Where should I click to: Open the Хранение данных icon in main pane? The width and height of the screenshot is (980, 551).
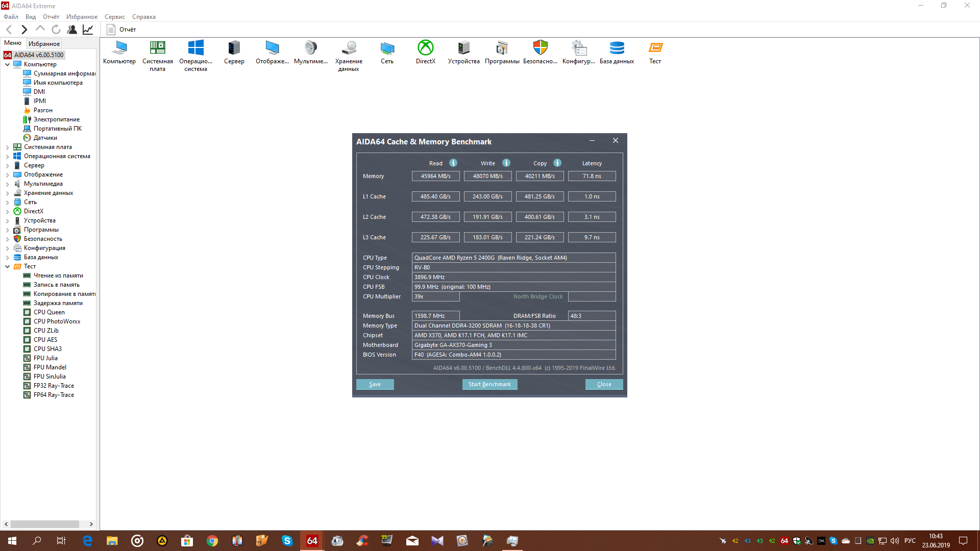pyautogui.click(x=349, y=56)
